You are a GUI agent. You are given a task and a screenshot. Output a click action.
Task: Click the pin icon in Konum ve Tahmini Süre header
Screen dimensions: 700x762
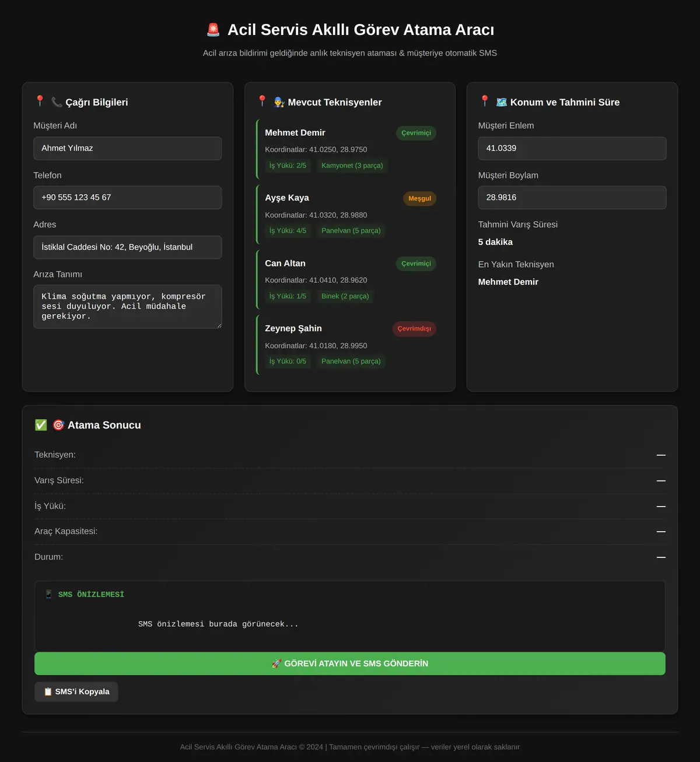[x=485, y=101]
